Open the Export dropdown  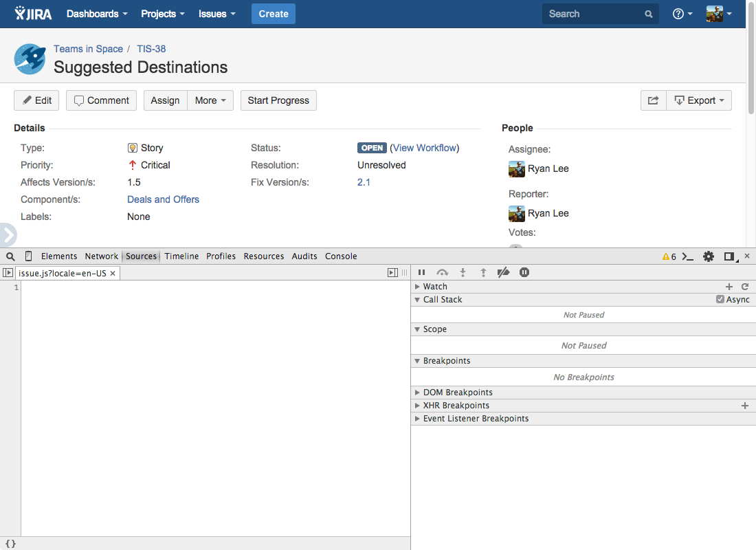point(699,100)
